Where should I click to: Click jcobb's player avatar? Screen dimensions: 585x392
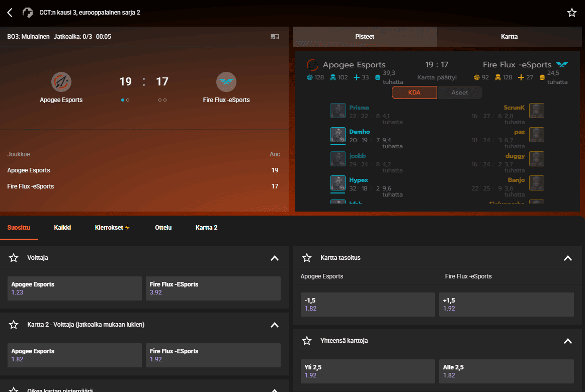[x=338, y=159]
